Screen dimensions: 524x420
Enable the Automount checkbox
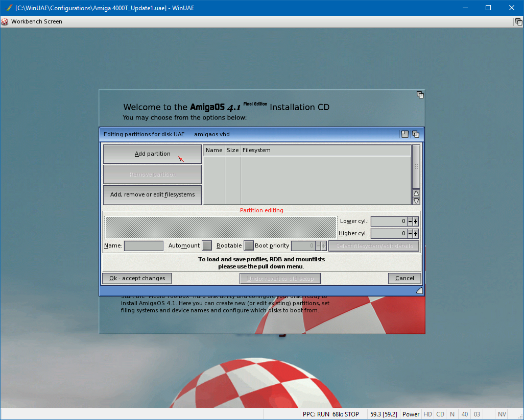tap(207, 245)
